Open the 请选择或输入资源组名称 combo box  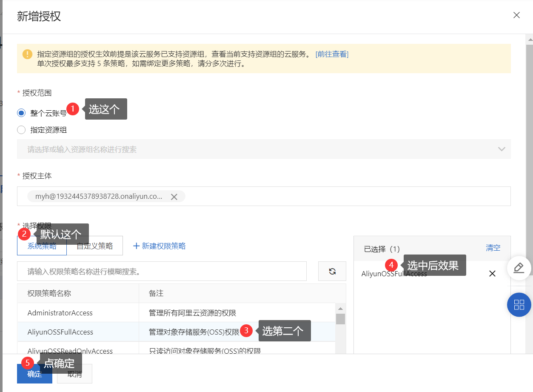[255, 149]
